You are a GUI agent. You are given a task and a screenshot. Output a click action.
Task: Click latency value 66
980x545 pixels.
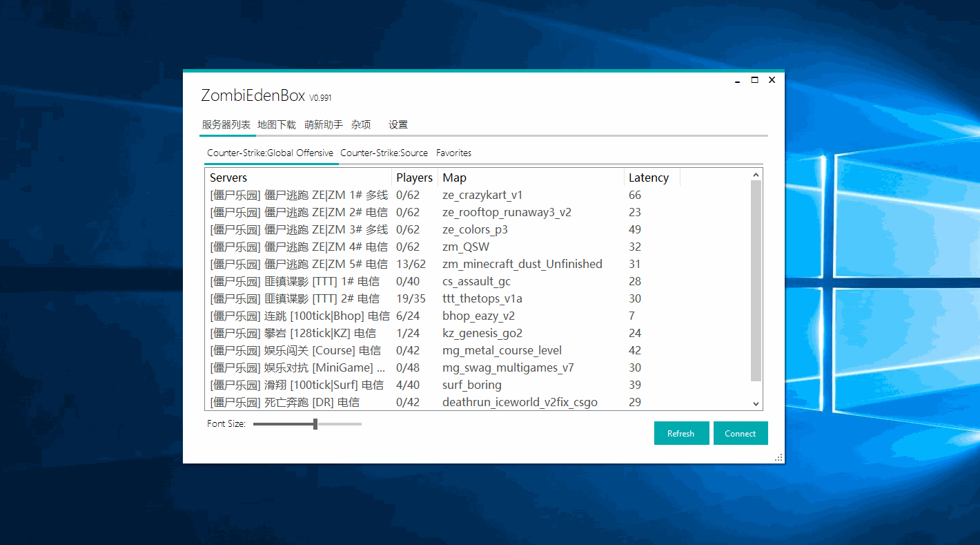point(635,195)
